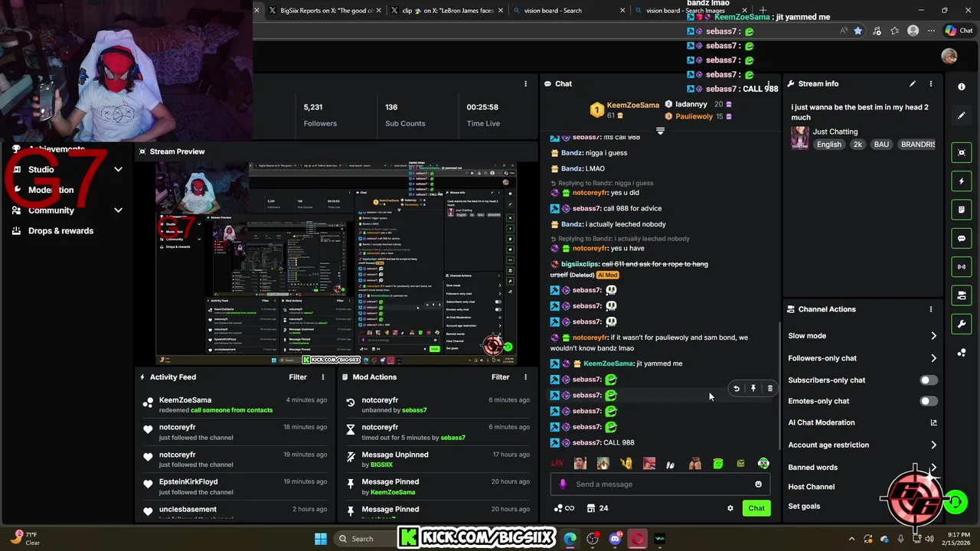Open Microsoft Edge from taskbar

570,539
